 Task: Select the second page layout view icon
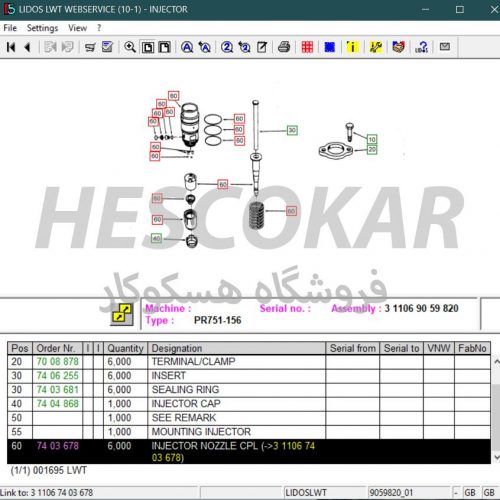[164, 47]
